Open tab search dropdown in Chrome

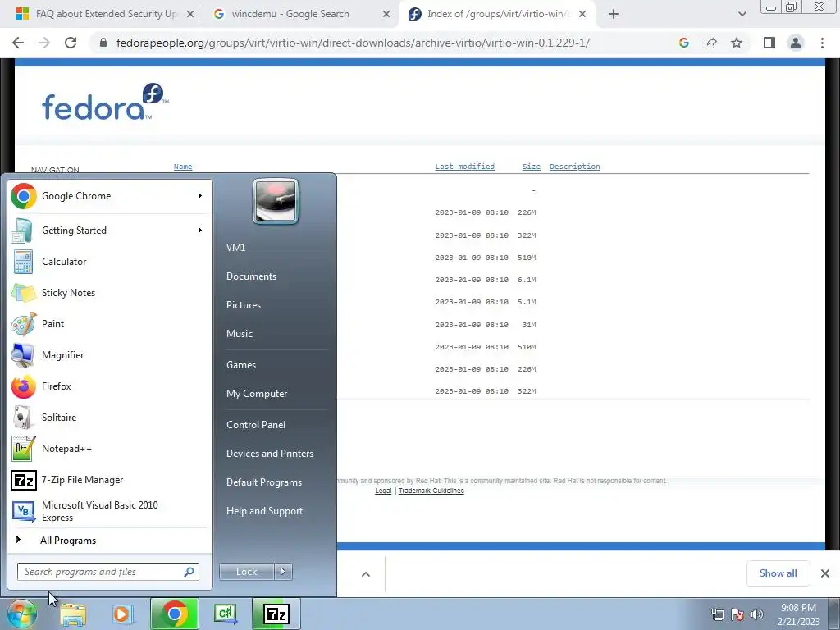[x=742, y=14]
